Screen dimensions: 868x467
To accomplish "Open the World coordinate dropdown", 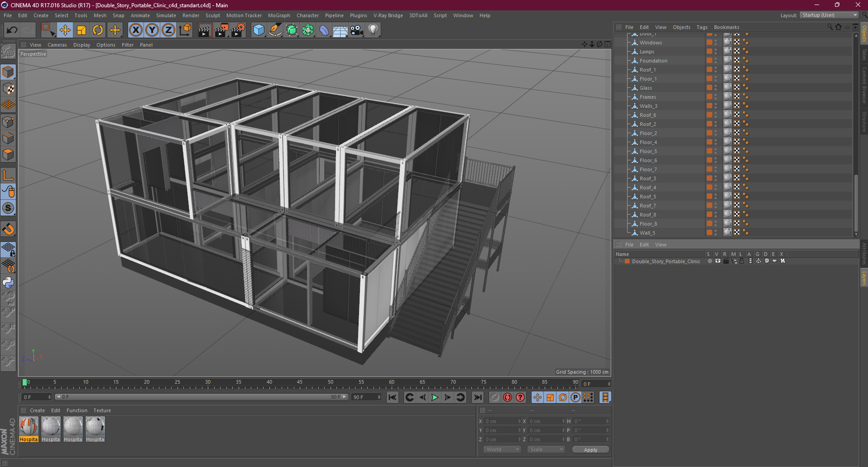I will click(x=503, y=449).
